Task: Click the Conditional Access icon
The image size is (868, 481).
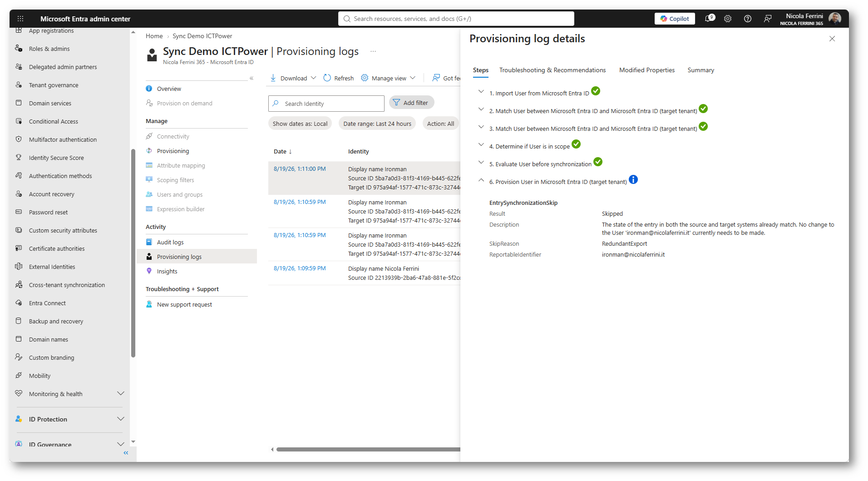Action: [x=19, y=121]
